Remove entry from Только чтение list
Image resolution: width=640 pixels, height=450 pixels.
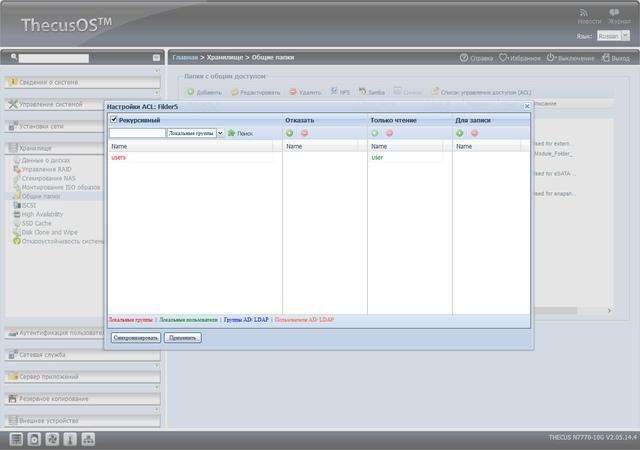(x=389, y=133)
